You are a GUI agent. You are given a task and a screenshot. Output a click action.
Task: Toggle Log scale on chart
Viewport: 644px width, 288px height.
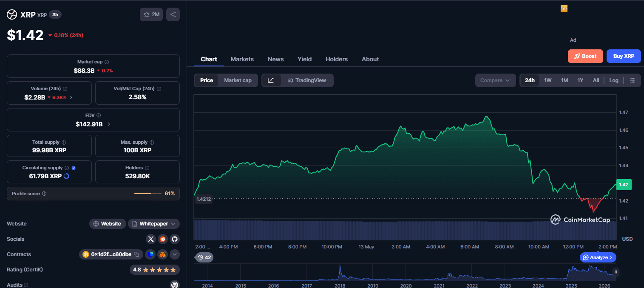point(614,80)
